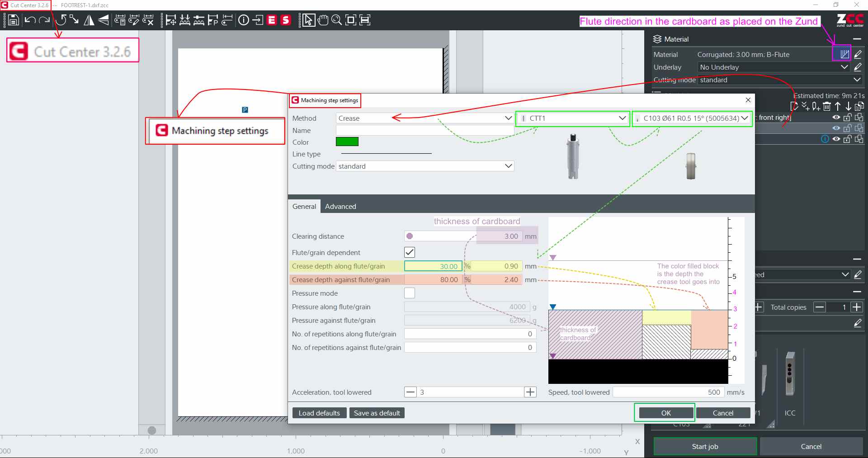
Task: Switch to the Advanced tab
Action: [x=340, y=206]
